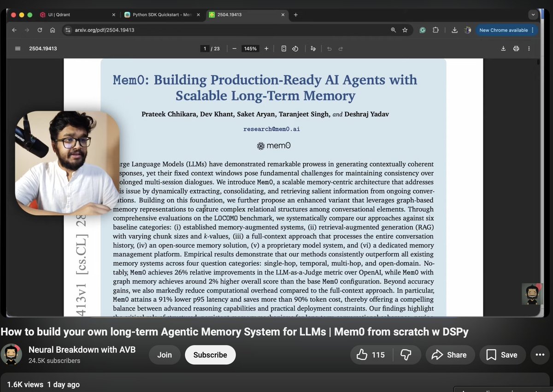Expand Chrome tab search dropdown
Screen dimensions: 553x392
point(534,15)
